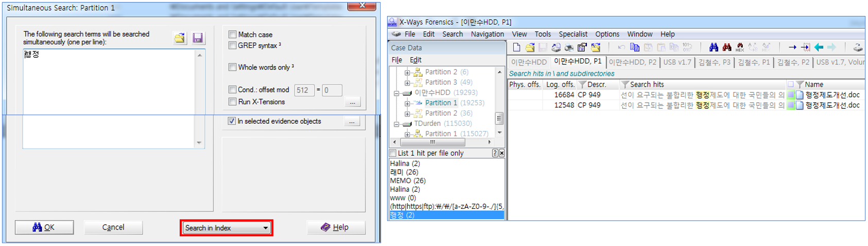Image resolution: width=868 pixels, height=246 pixels.
Task: Click the filter funnel icon on Search hits column
Action: point(625,85)
